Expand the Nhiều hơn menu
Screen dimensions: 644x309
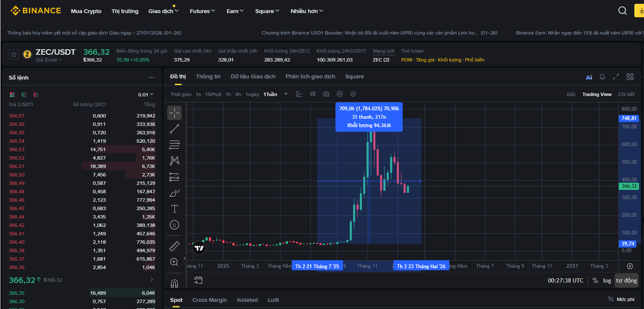click(x=307, y=11)
